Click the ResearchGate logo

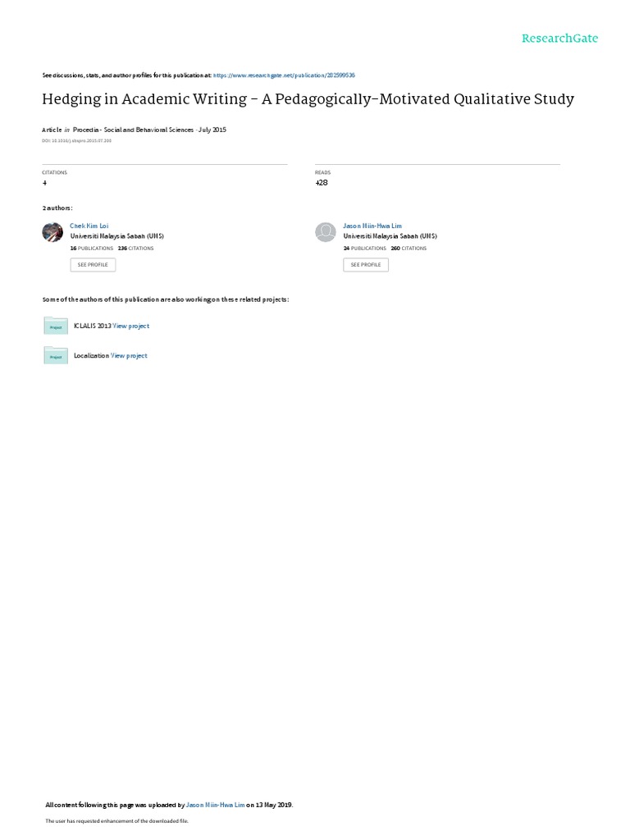click(559, 39)
